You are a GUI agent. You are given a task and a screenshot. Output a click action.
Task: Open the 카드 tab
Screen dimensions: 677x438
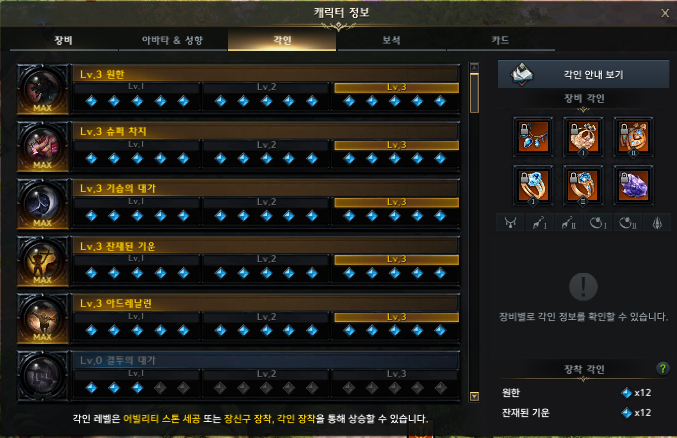click(500, 40)
